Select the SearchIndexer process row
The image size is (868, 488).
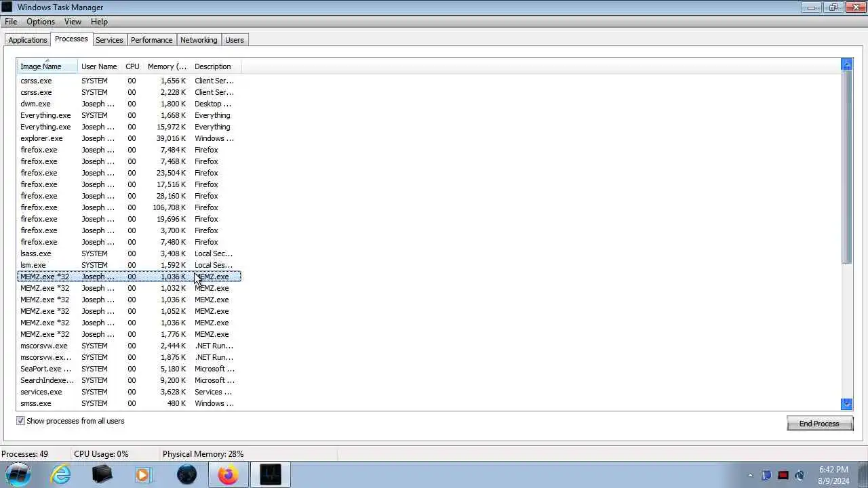click(129, 380)
